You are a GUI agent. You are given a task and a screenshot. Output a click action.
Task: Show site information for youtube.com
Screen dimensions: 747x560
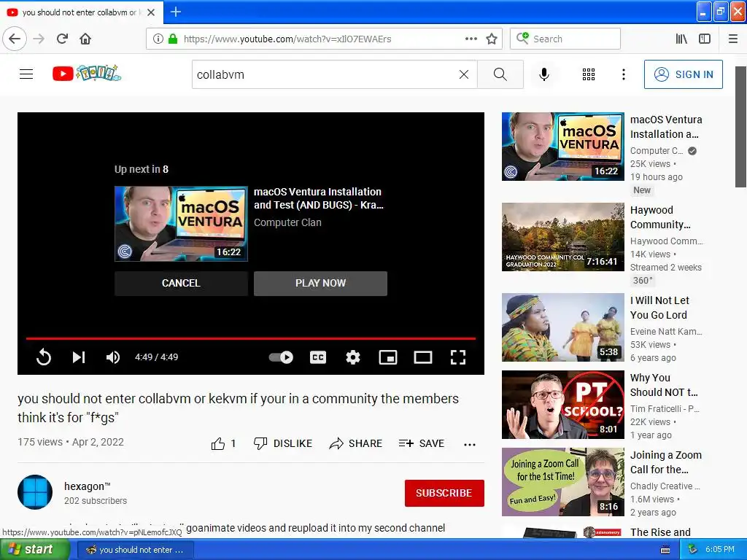pos(158,39)
